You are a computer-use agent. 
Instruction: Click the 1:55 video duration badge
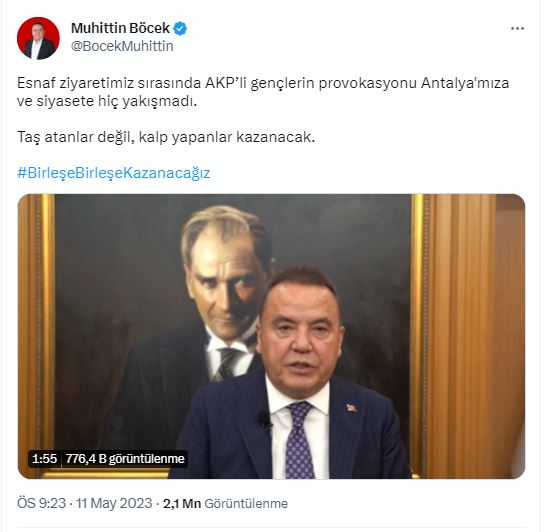point(44,459)
